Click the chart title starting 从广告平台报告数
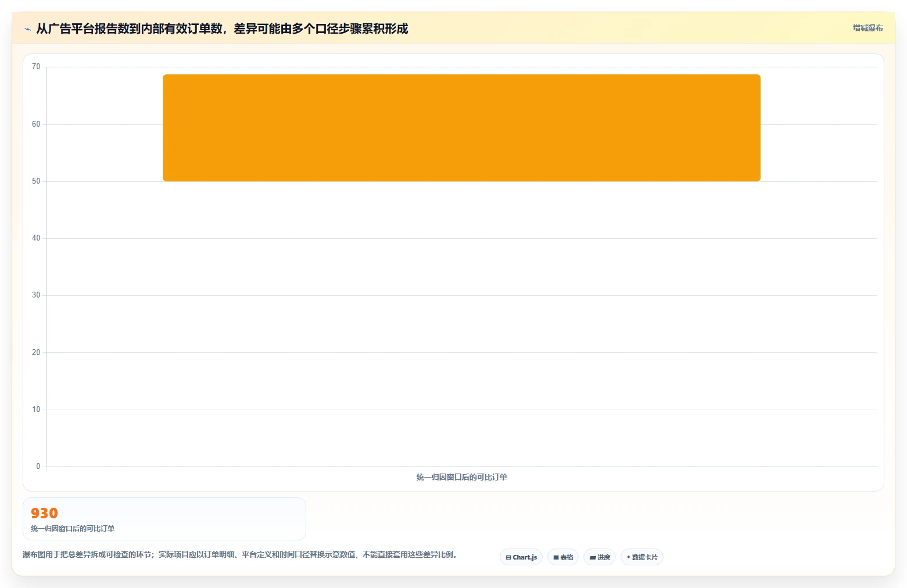 point(222,28)
